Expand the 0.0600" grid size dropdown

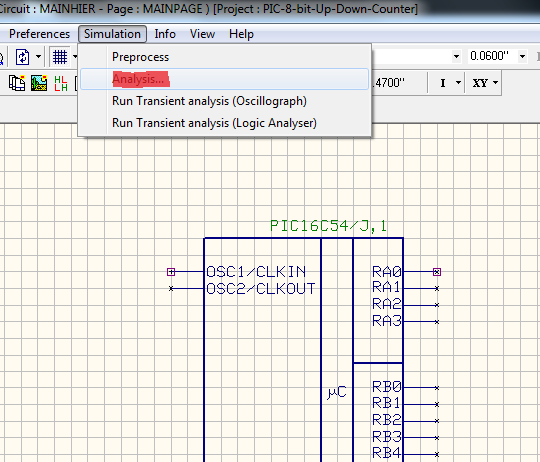(x=522, y=56)
